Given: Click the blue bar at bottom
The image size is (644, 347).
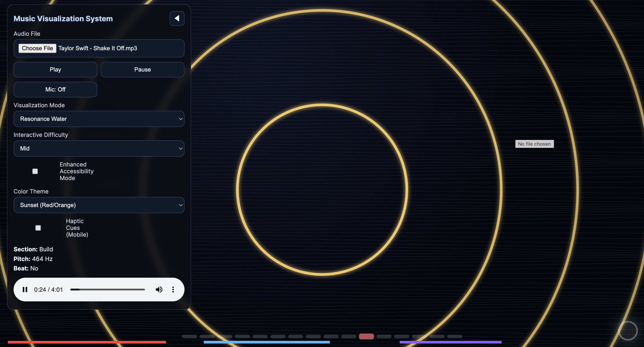Looking at the screenshot, I should pos(266,342).
